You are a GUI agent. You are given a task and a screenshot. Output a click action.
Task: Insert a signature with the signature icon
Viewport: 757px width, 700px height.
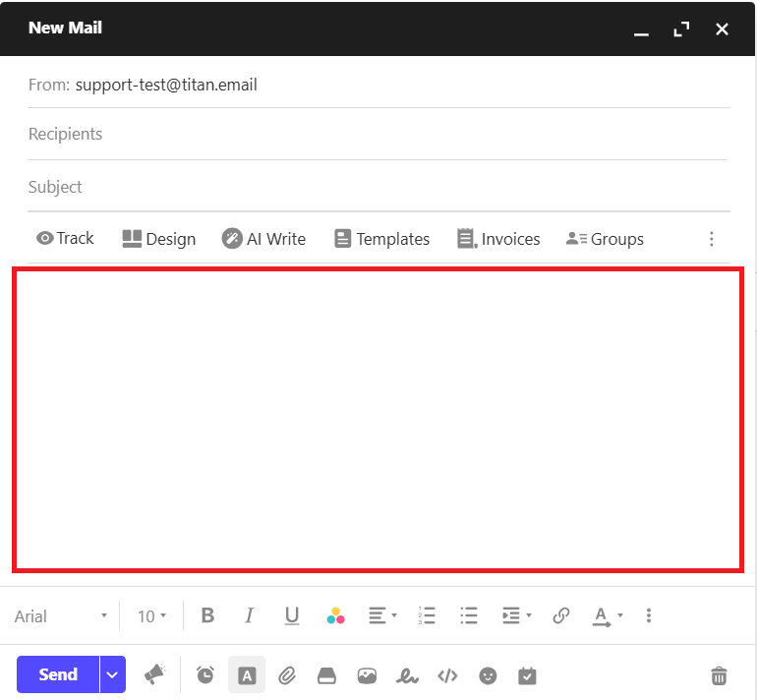click(407, 675)
